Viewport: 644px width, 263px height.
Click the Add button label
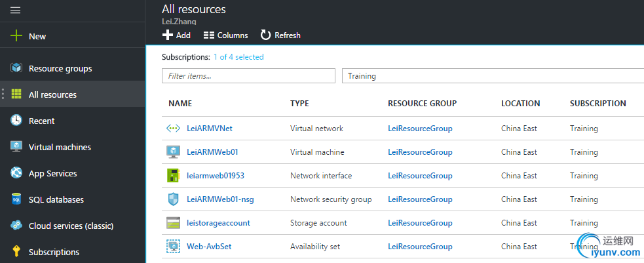[183, 35]
